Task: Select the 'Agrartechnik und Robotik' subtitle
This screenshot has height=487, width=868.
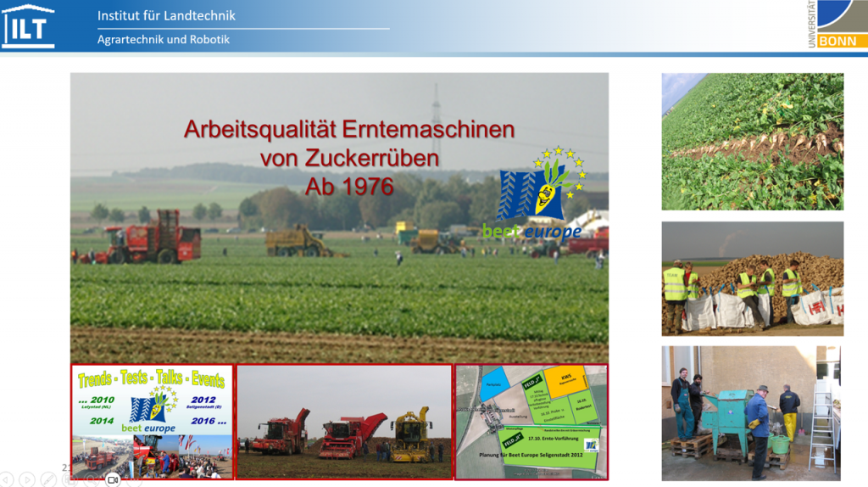Action: pos(163,39)
